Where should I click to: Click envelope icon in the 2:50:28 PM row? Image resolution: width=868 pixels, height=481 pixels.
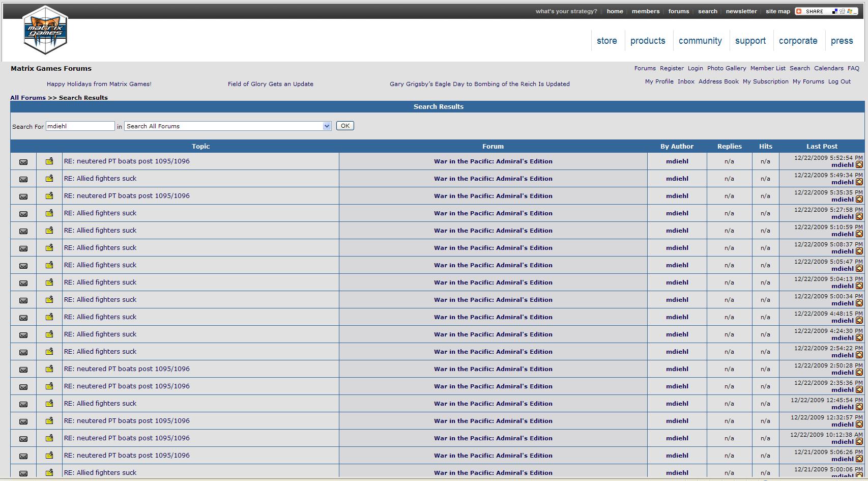tap(23, 370)
